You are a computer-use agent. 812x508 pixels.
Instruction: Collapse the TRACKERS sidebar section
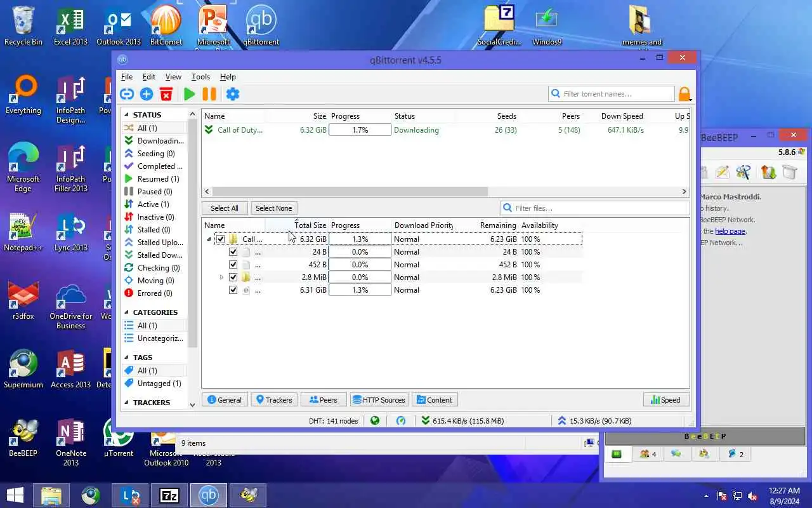tap(127, 403)
